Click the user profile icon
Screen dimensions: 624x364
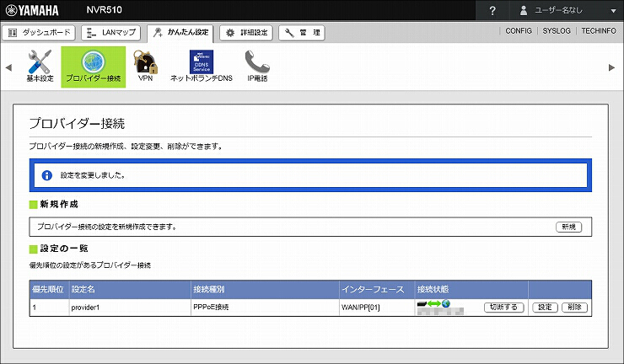pos(524,11)
